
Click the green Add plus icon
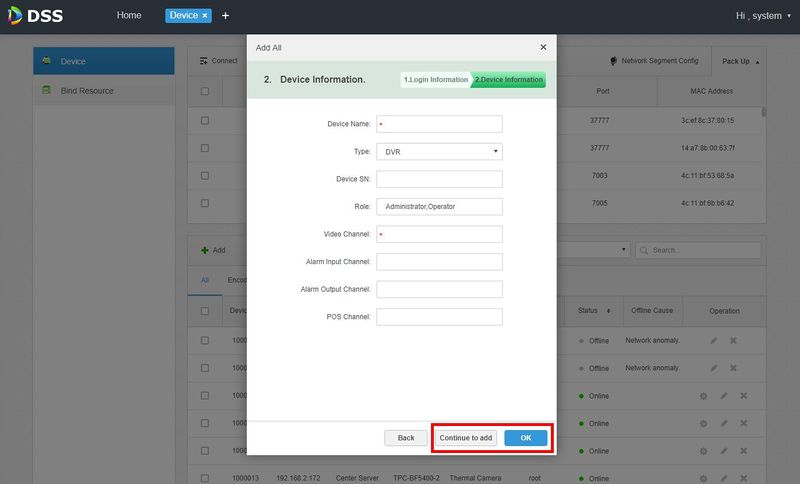(205, 250)
